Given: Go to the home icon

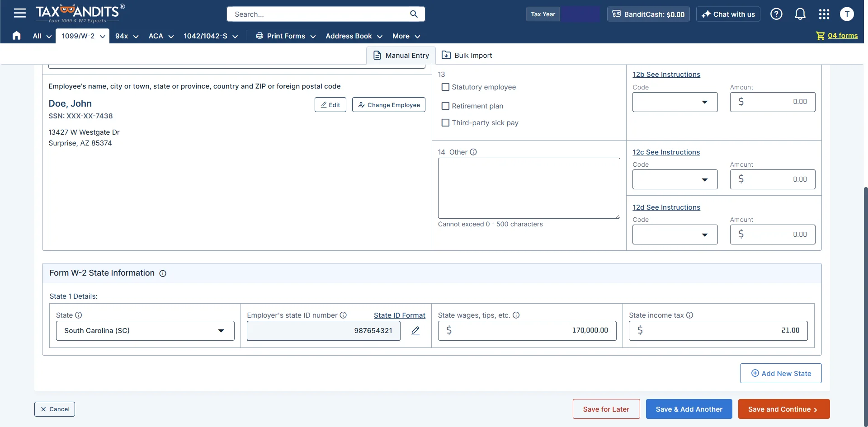Looking at the screenshot, I should point(17,36).
